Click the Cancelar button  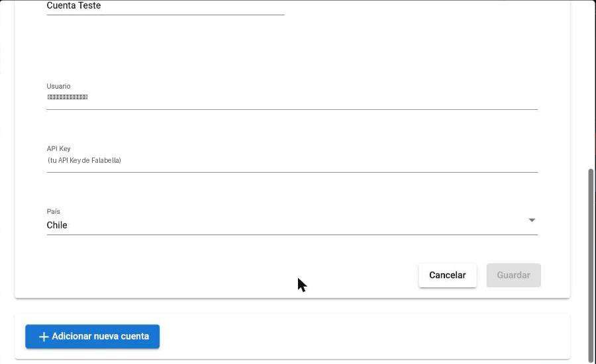[x=448, y=275]
